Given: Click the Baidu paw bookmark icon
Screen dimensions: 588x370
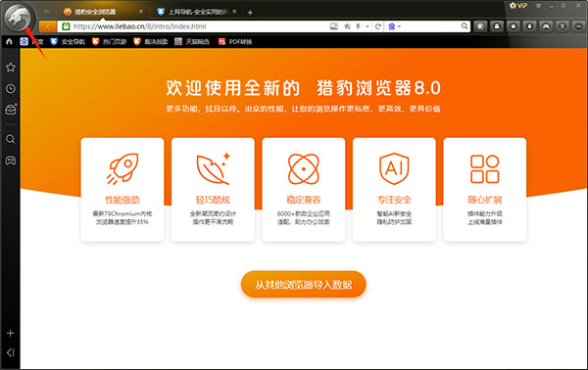Looking at the screenshot, I should click(24, 41).
